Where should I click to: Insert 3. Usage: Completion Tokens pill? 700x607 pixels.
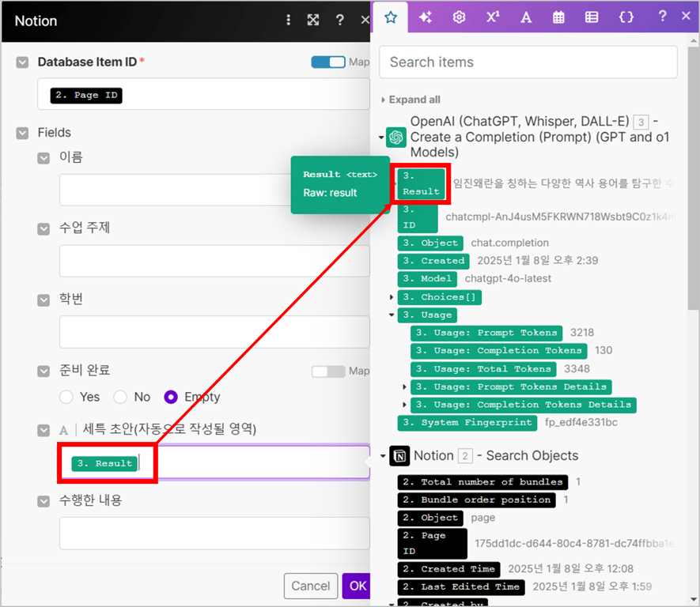pyautogui.click(x=498, y=351)
